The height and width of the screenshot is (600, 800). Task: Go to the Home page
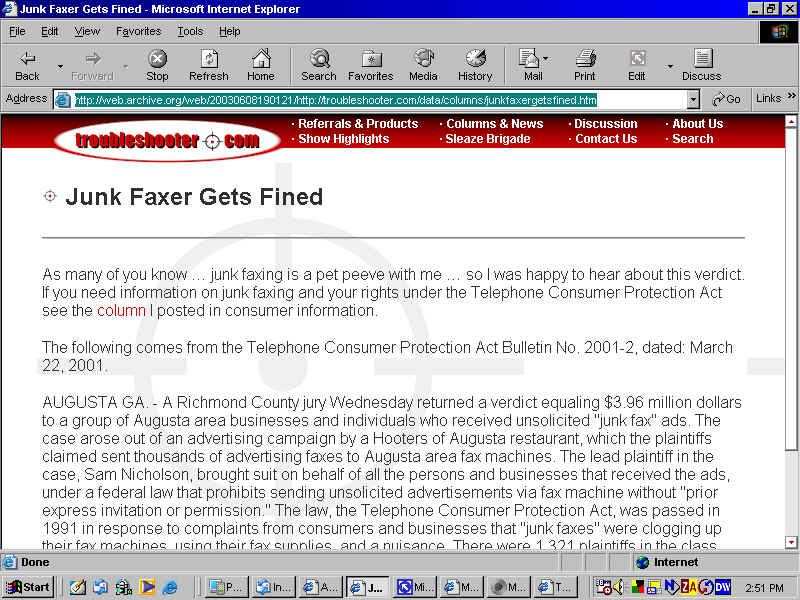[261, 65]
